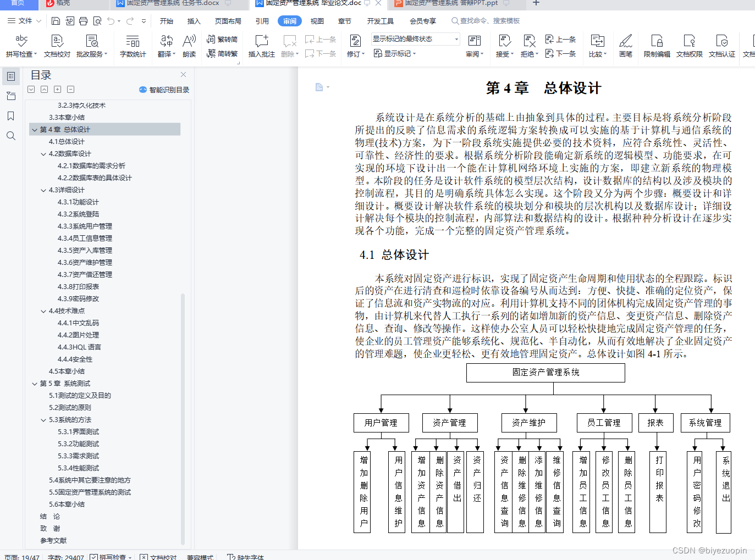
Task: Toggle 修订 track changes
Action: (355, 46)
